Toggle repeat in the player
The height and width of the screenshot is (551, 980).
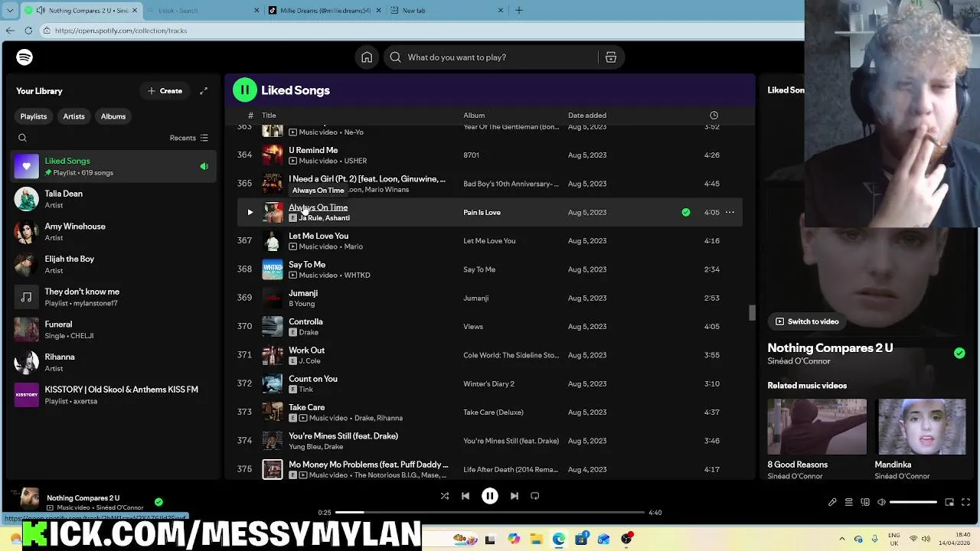[x=535, y=496]
